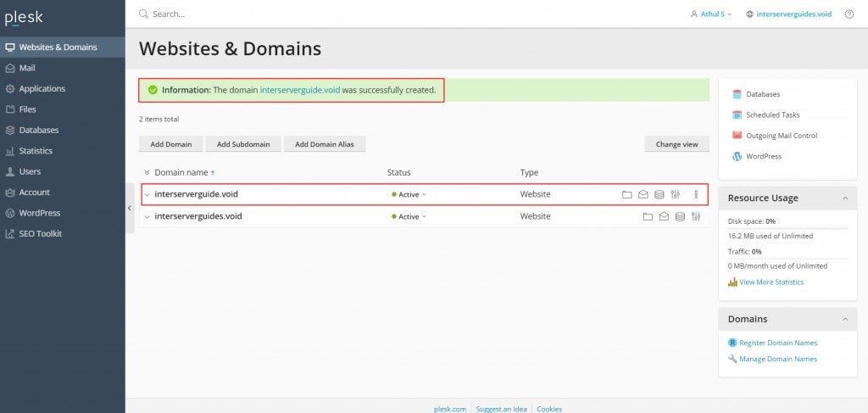The image size is (868, 413).
Task: Open Active status dropdown for interserverguide.void
Action: (409, 194)
